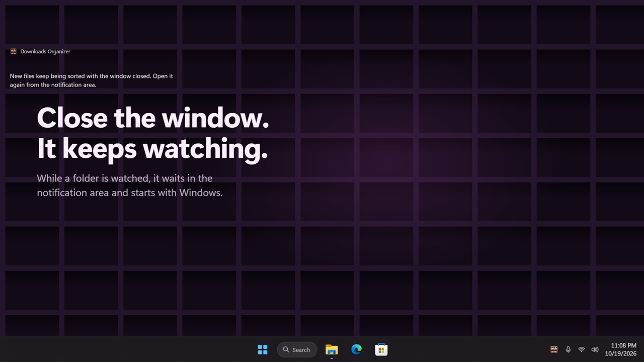Click the date 10/19/2026 in taskbar
Viewport: 644px width, 362px height.
click(x=621, y=354)
